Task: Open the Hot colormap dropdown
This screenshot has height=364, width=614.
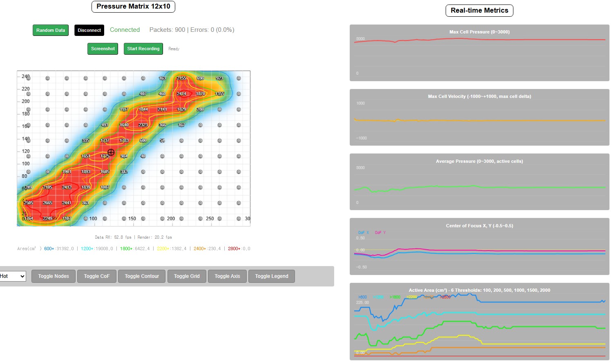Action: [12, 276]
